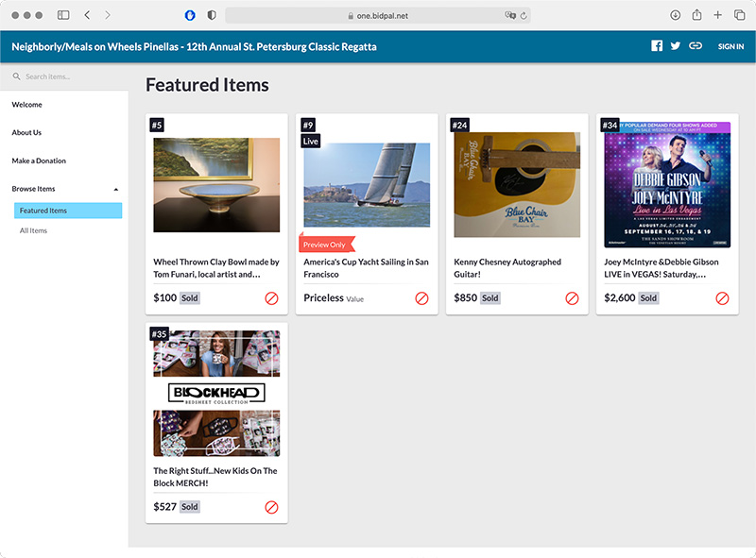756x558 pixels.
Task: Click the blocked icon on Priceless yacht card
Action: coord(421,298)
